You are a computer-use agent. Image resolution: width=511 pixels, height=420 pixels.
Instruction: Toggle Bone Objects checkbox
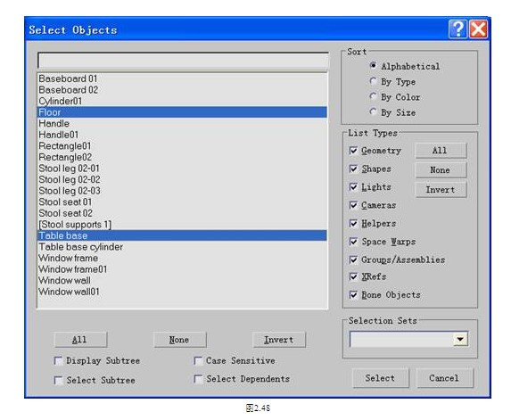tap(353, 295)
